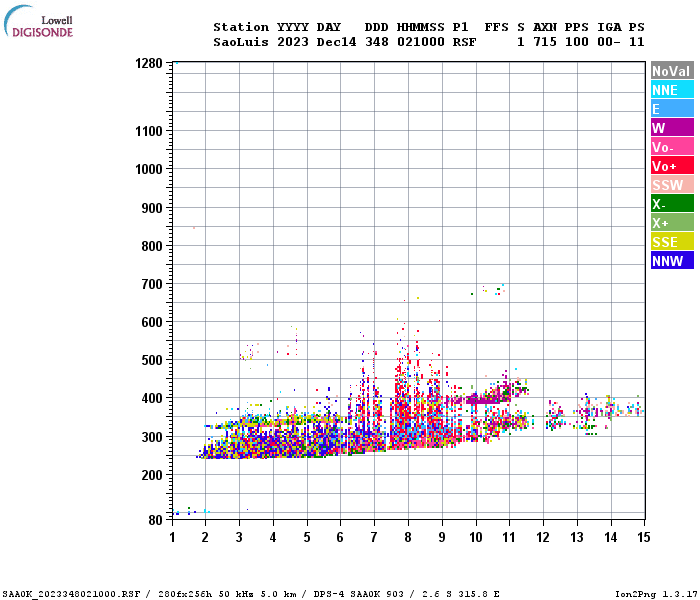Select the Vo+ red legend swatch
The image size is (700, 600).
click(x=672, y=166)
